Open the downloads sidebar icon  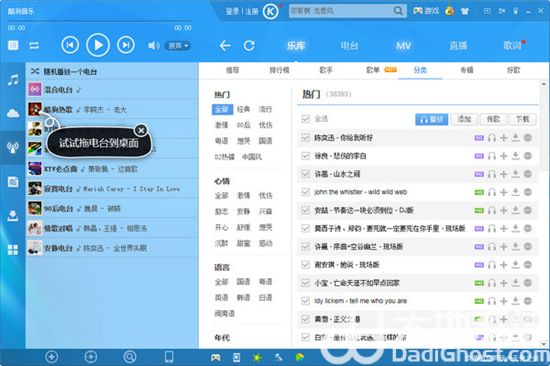tap(13, 216)
